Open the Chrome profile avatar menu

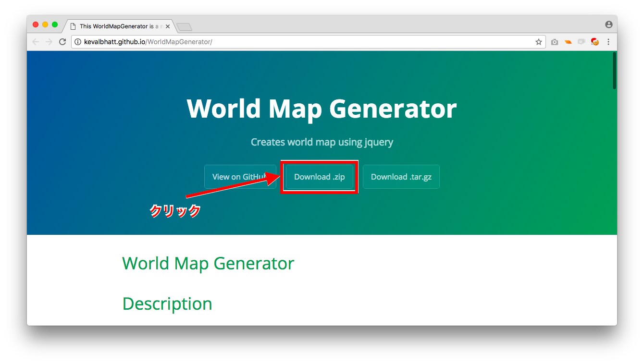point(609,24)
